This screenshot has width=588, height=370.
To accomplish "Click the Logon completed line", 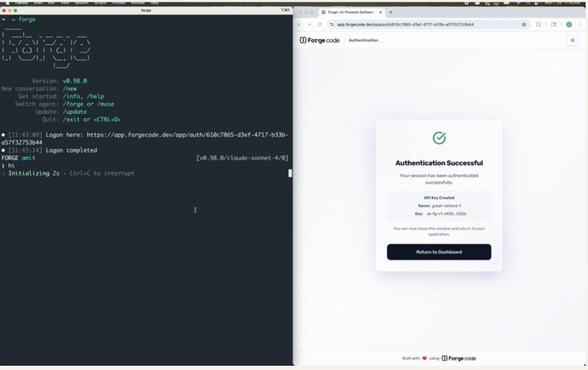I will [71, 150].
